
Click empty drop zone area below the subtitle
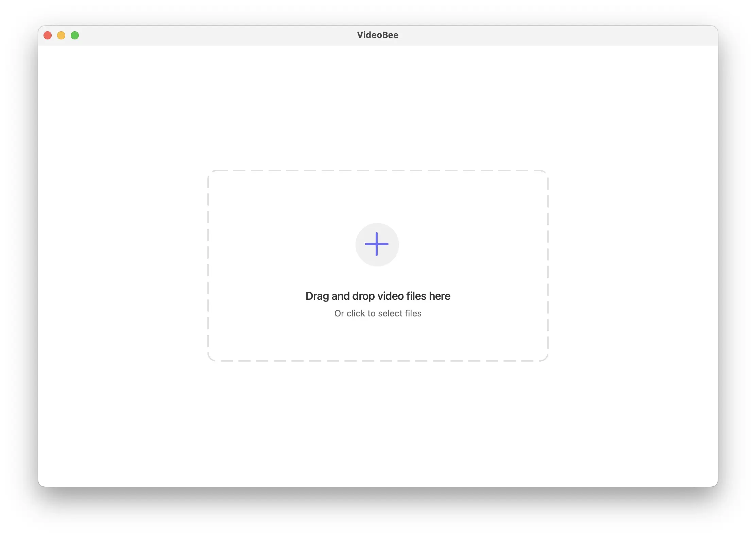[x=377, y=340]
